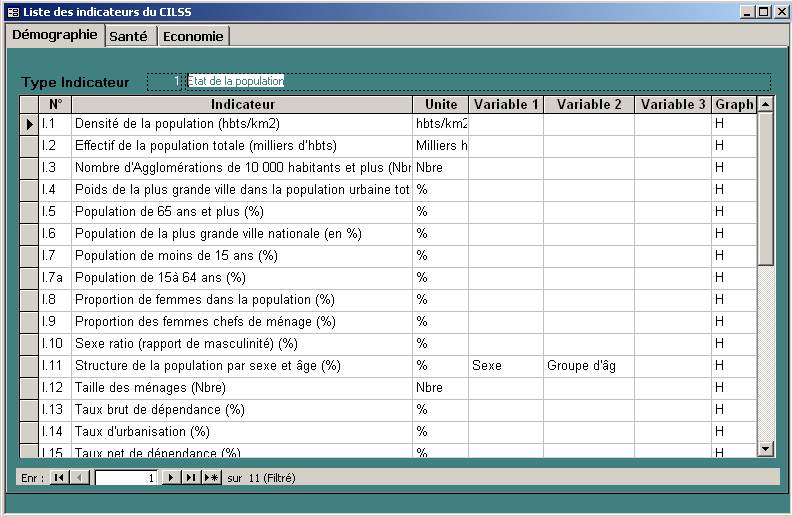This screenshot has height=517, width=792.
Task: Open the Economie tab
Action: (x=194, y=36)
